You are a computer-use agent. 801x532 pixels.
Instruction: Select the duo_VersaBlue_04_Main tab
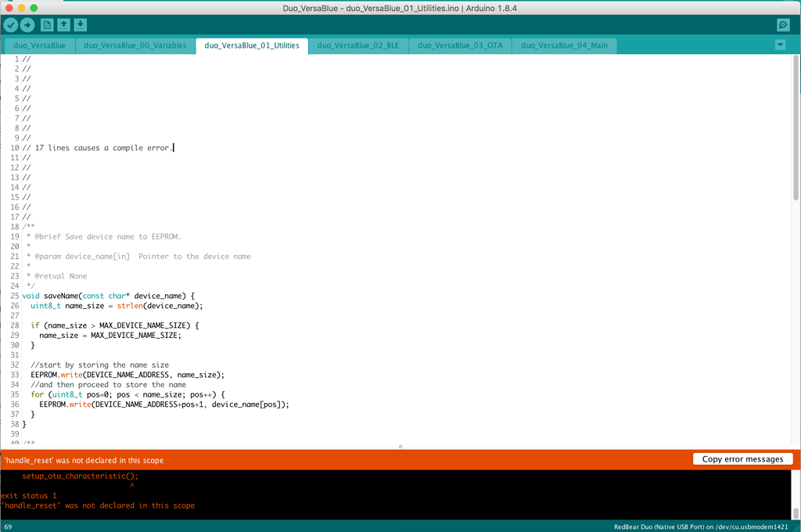pos(564,45)
